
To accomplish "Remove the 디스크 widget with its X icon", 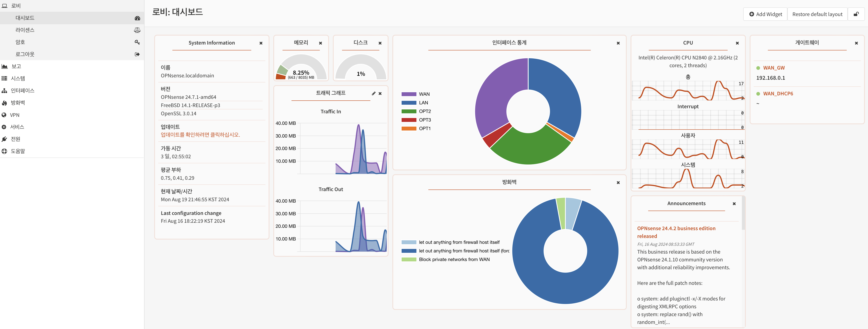I will point(380,43).
